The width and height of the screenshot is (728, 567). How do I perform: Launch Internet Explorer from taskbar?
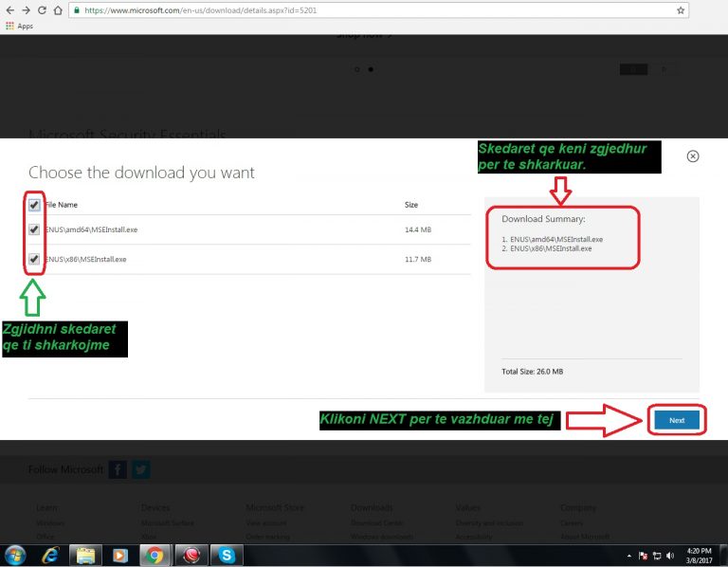pyautogui.click(x=50, y=556)
